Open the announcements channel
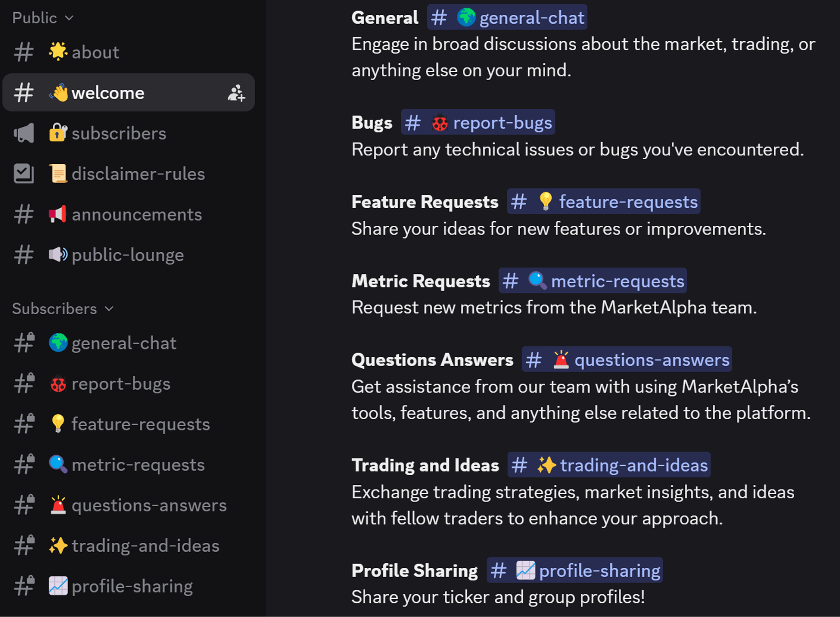Screen dimensions: 840x617 136,214
